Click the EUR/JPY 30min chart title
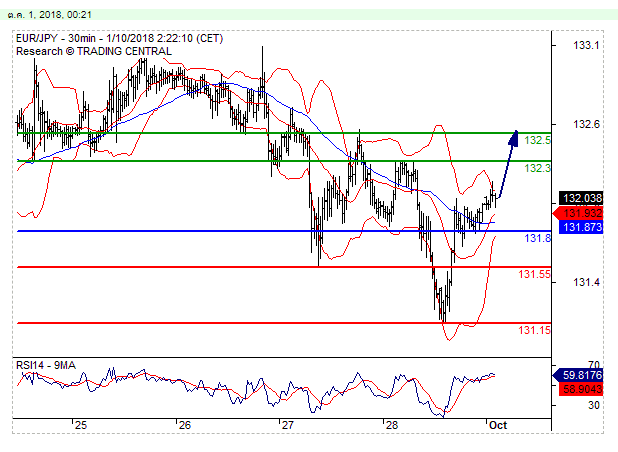 click(x=119, y=39)
